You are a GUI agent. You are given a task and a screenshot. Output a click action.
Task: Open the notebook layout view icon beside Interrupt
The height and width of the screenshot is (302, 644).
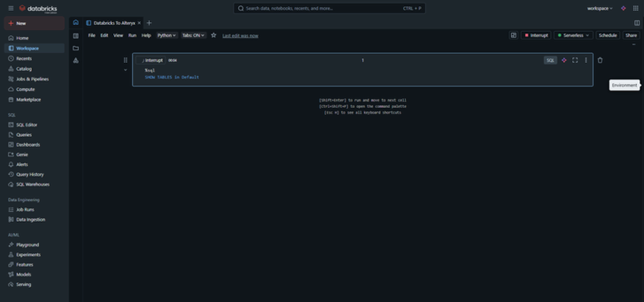point(513,35)
